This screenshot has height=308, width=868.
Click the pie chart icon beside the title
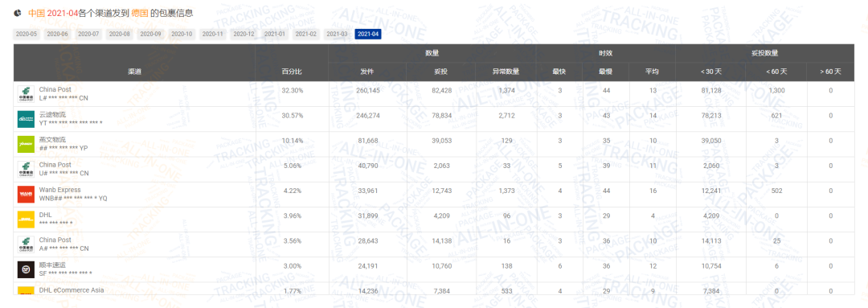click(x=18, y=12)
